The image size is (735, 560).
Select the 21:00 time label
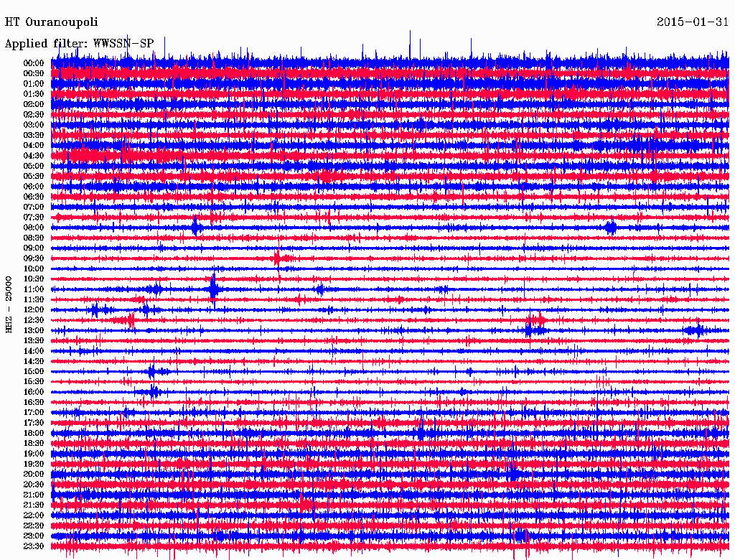click(x=34, y=495)
